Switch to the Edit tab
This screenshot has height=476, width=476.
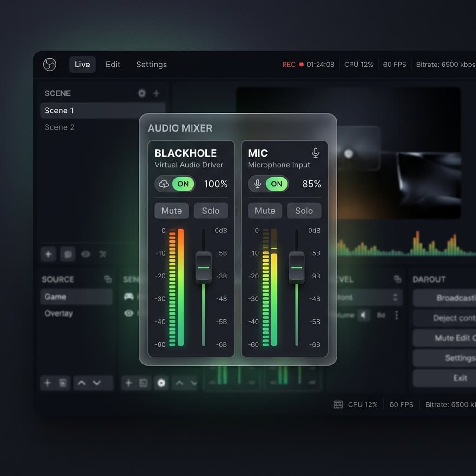(x=112, y=65)
